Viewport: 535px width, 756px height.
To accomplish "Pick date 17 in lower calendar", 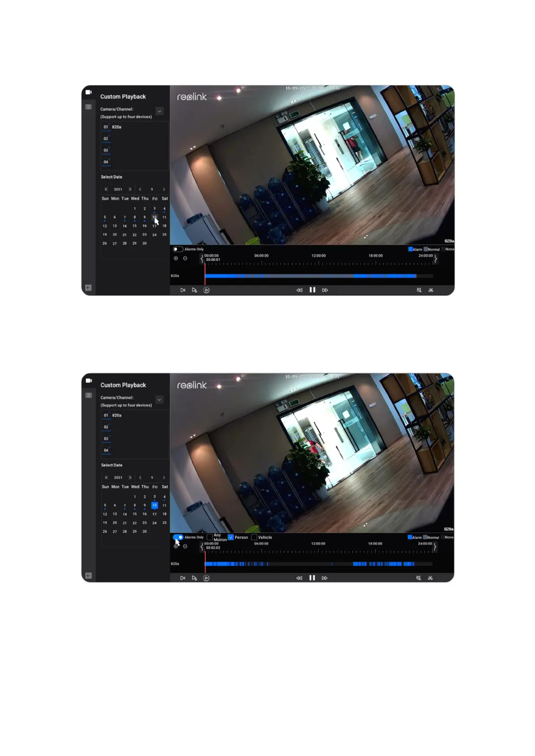I will coord(155,514).
